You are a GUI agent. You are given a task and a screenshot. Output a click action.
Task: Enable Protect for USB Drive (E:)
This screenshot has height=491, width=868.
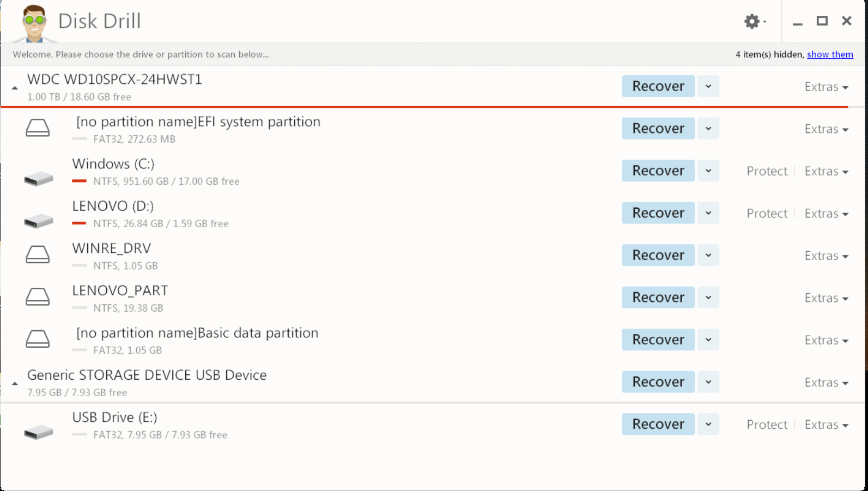767,425
